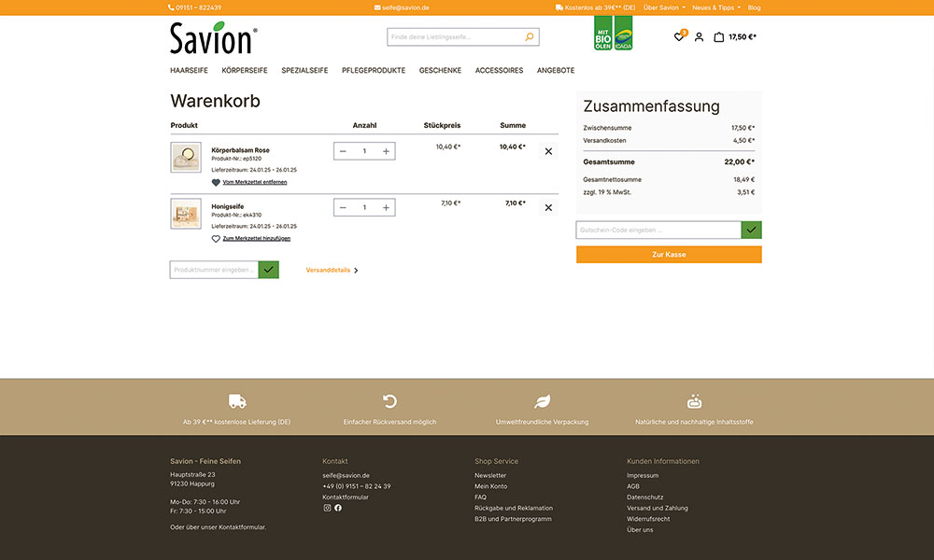Open Facebook icon in footer
The image size is (934, 560).
pyautogui.click(x=338, y=508)
